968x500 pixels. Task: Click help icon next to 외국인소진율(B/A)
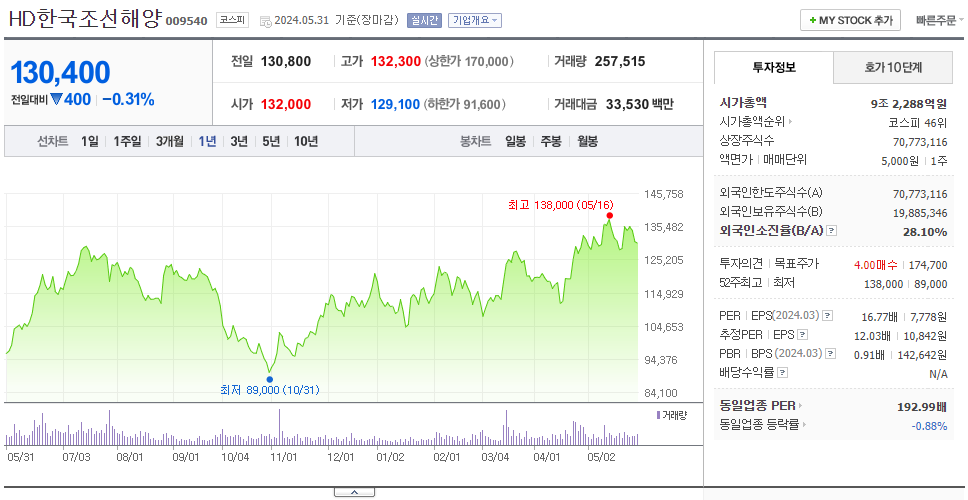coord(832,231)
